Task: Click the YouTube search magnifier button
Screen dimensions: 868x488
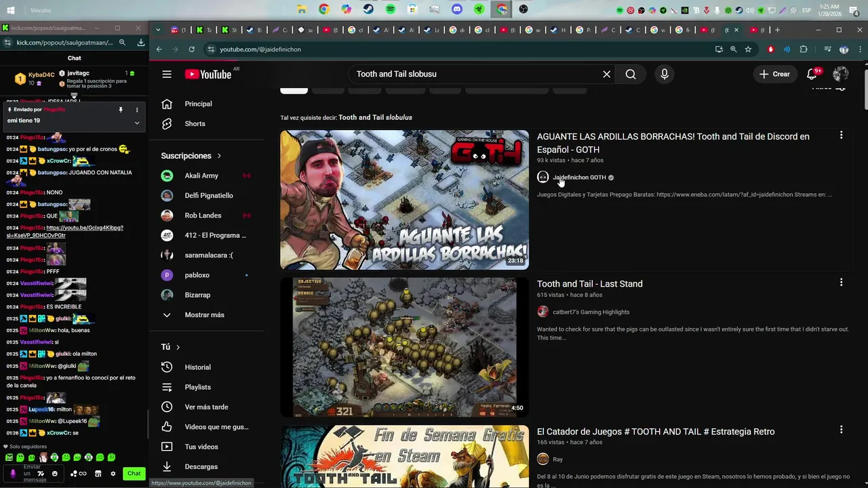Action: click(x=631, y=74)
